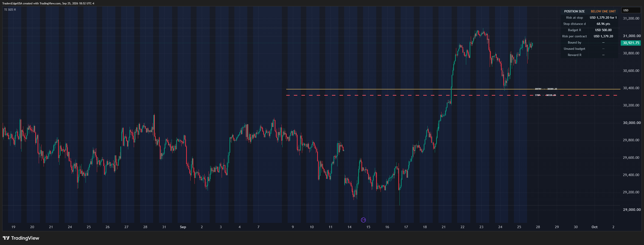Image resolution: width=644 pixels, height=245 pixels.
Task: Click the 68.96 pts value
Action: [603, 24]
